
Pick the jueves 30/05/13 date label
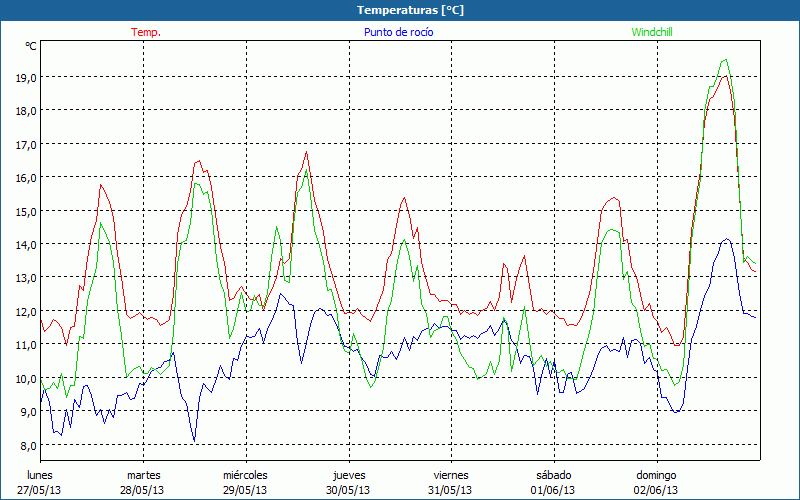[x=348, y=482]
